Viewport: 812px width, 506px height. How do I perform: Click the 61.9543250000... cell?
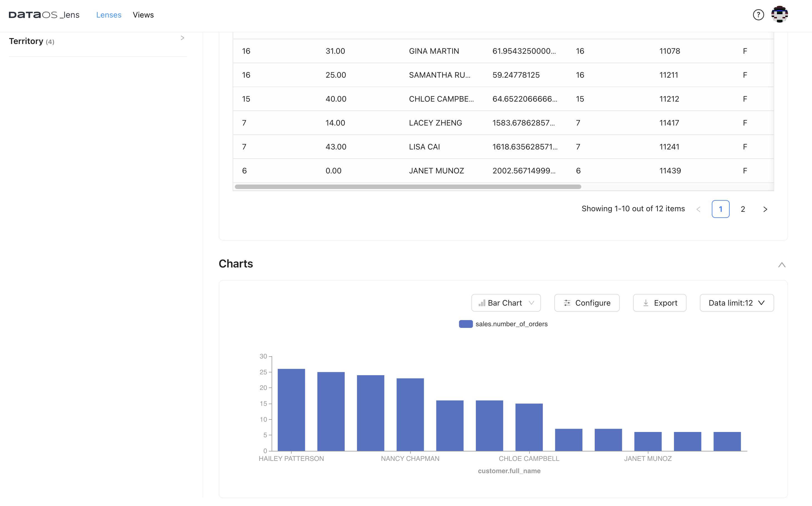click(524, 51)
